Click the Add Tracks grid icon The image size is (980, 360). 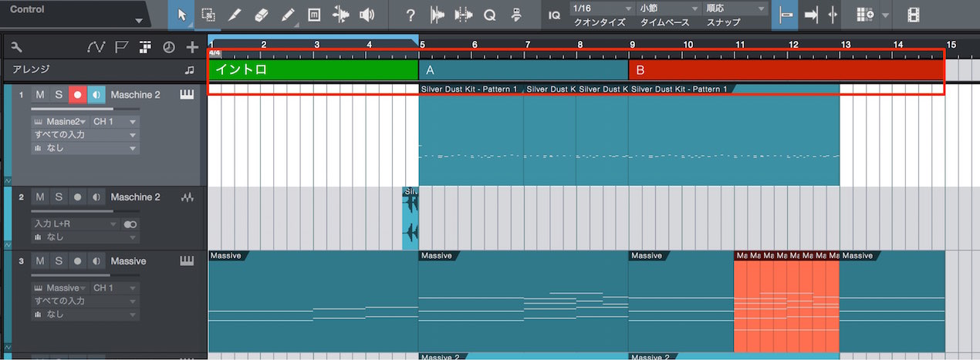[865, 15]
